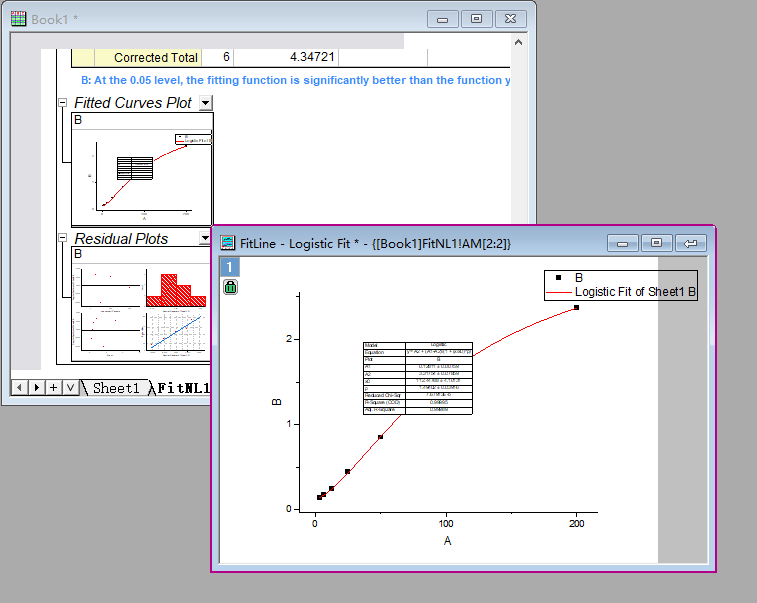The image size is (757, 603).
Task: Click the add sheet plus button
Action: [54, 388]
